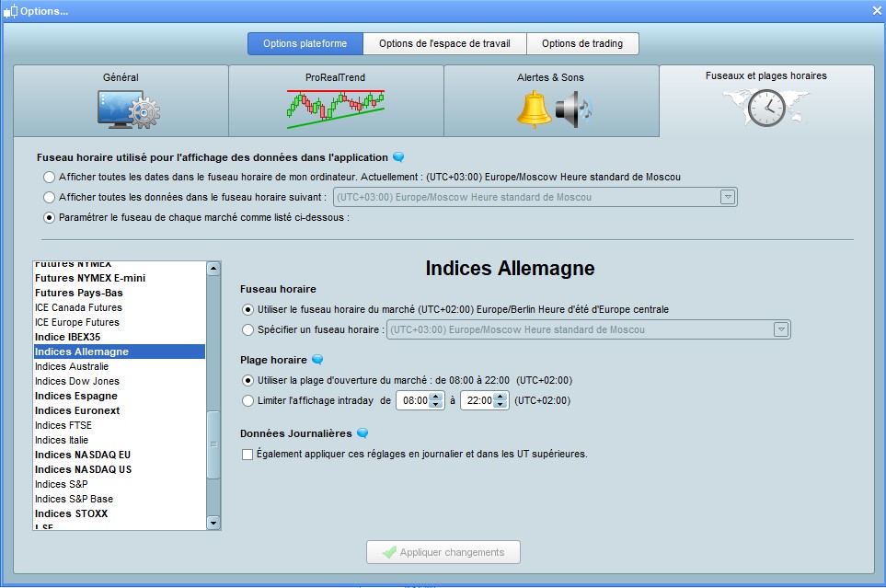Click help bubble beside Plage horaire
Viewport: 886px width, 588px height.
coord(317,359)
